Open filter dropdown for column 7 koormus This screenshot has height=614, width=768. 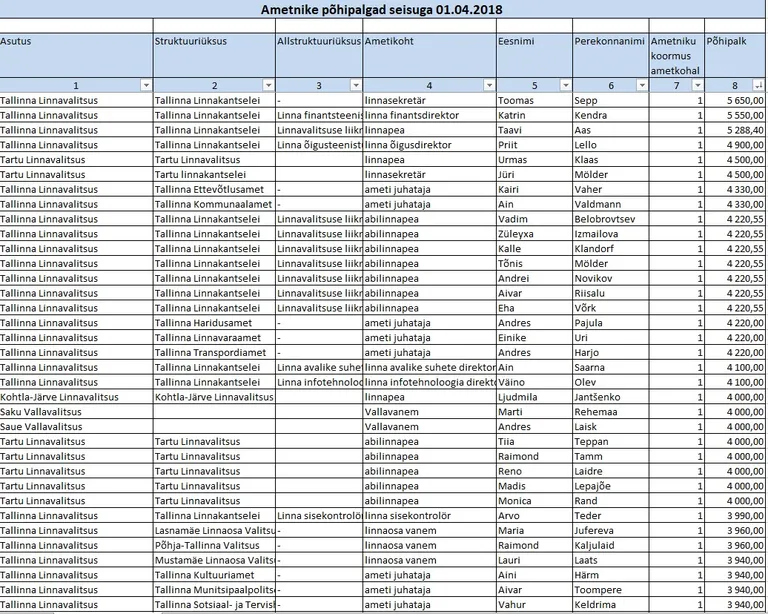click(x=698, y=85)
